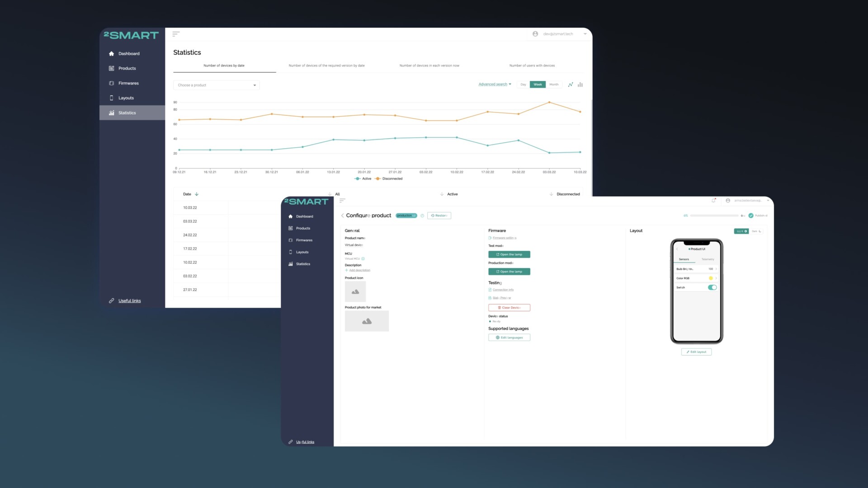This screenshot has height=488, width=868.
Task: Select the Products icon in sidebar
Action: click(x=112, y=68)
